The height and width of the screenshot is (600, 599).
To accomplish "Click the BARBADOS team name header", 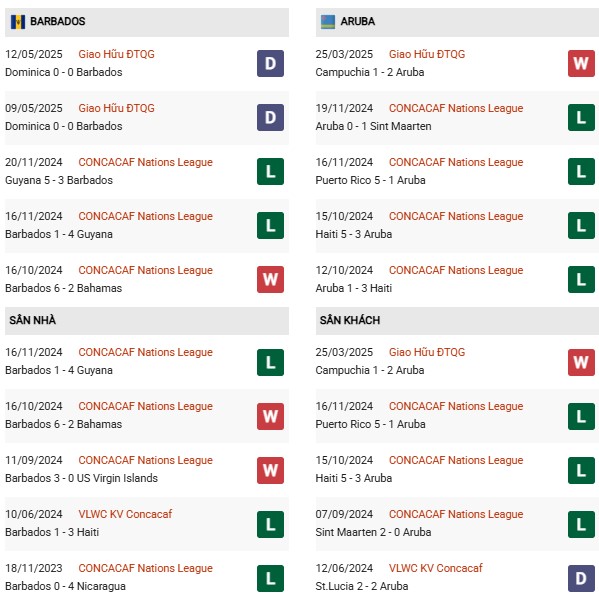I will [57, 21].
